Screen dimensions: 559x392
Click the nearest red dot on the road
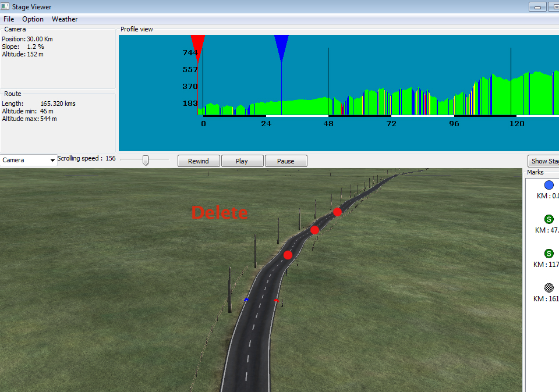(288, 255)
